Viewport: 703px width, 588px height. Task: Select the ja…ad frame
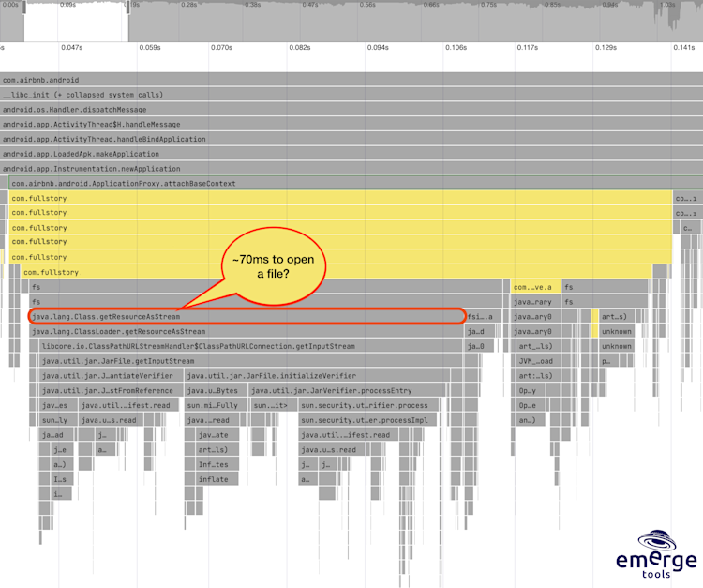pyautogui.click(x=56, y=435)
